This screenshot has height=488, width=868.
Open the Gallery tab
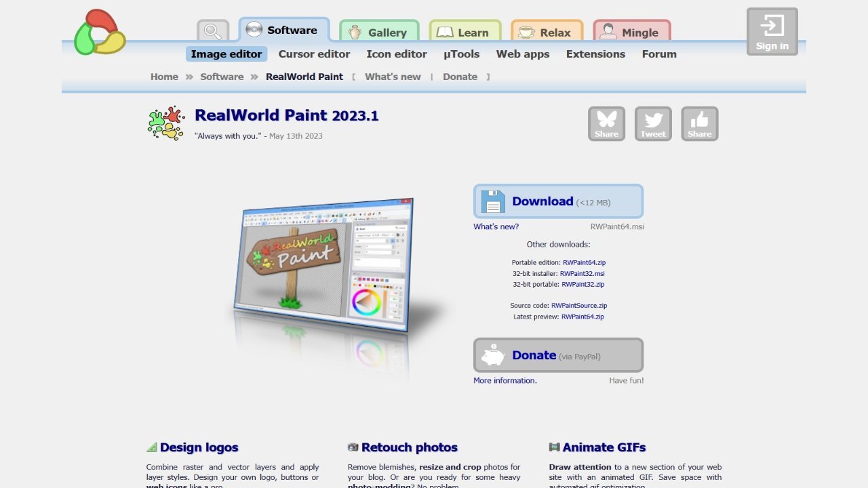point(379,32)
